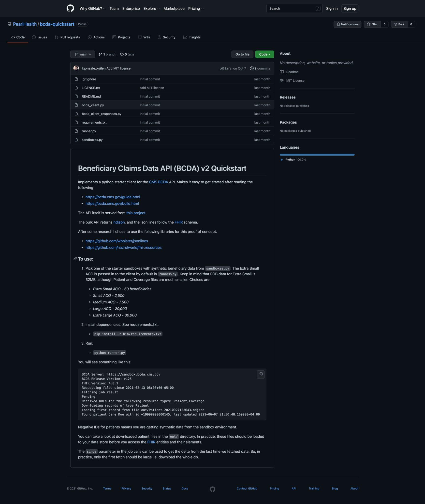Open Marketplace from the header

click(x=174, y=8)
